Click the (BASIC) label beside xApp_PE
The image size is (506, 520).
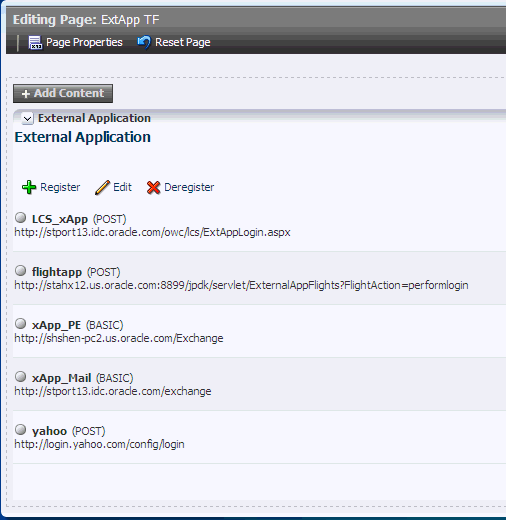pyautogui.click(x=105, y=325)
